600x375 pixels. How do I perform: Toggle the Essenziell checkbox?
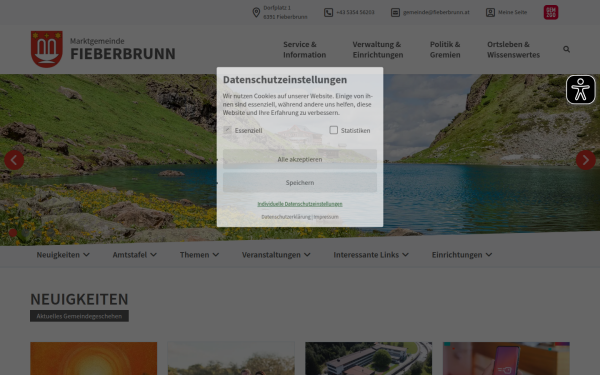(227, 130)
